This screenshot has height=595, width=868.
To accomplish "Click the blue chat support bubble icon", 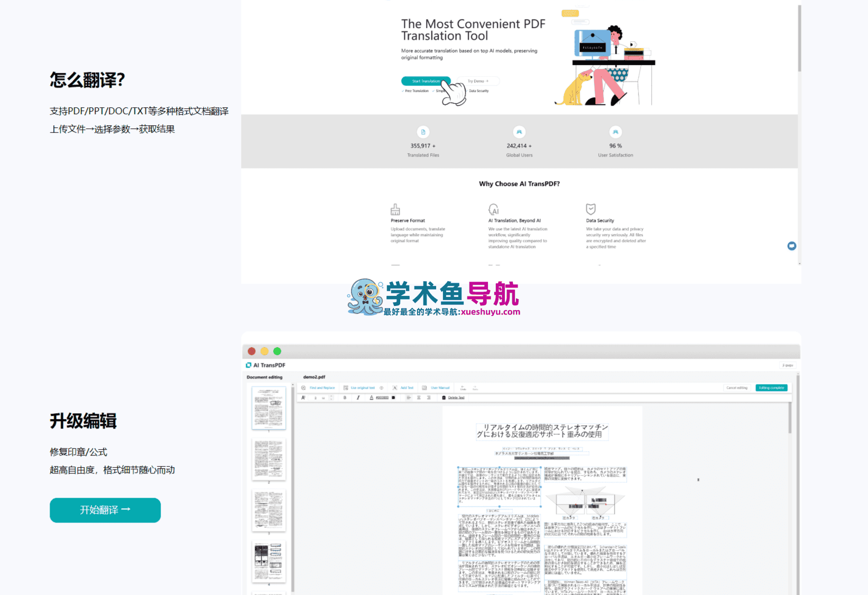I will [791, 246].
